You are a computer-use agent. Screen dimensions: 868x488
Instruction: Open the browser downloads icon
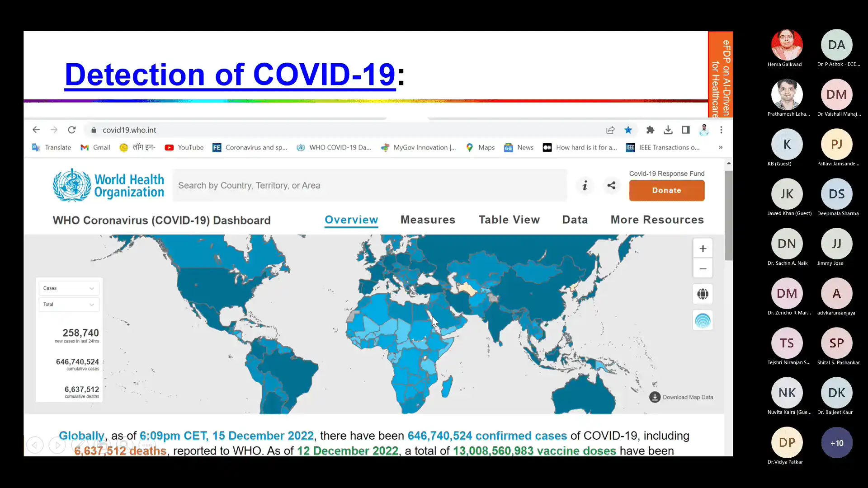(x=668, y=130)
